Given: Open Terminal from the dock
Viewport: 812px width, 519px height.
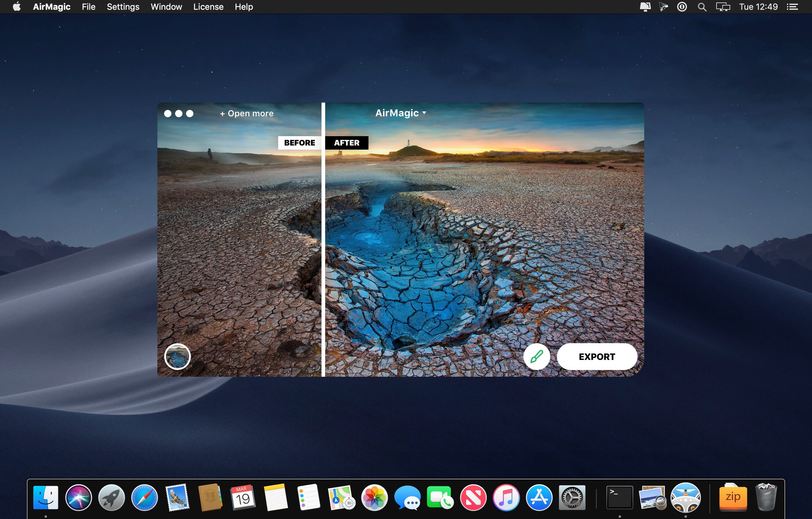Looking at the screenshot, I should 620,497.
